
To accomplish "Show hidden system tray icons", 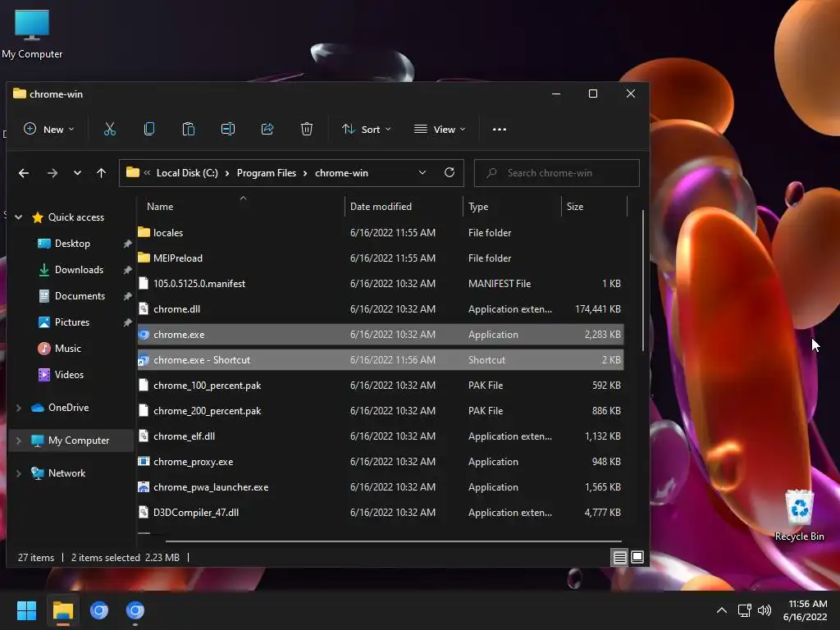I will (x=722, y=610).
